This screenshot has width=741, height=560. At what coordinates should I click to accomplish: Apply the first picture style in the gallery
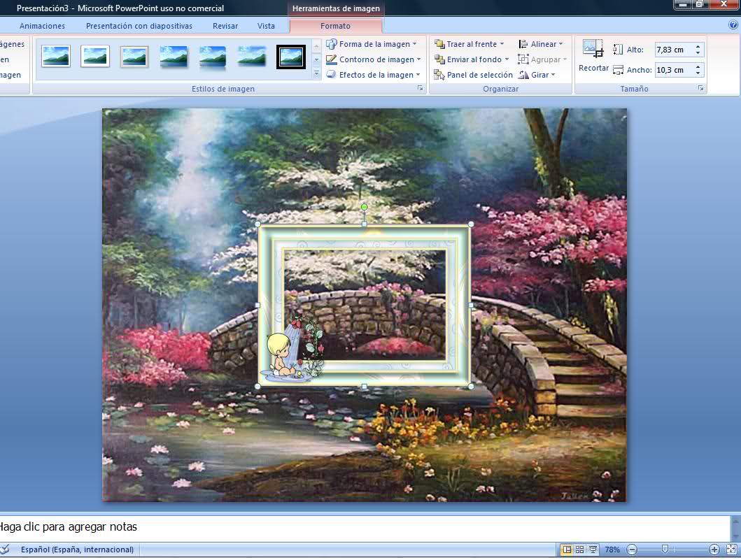pyautogui.click(x=56, y=57)
